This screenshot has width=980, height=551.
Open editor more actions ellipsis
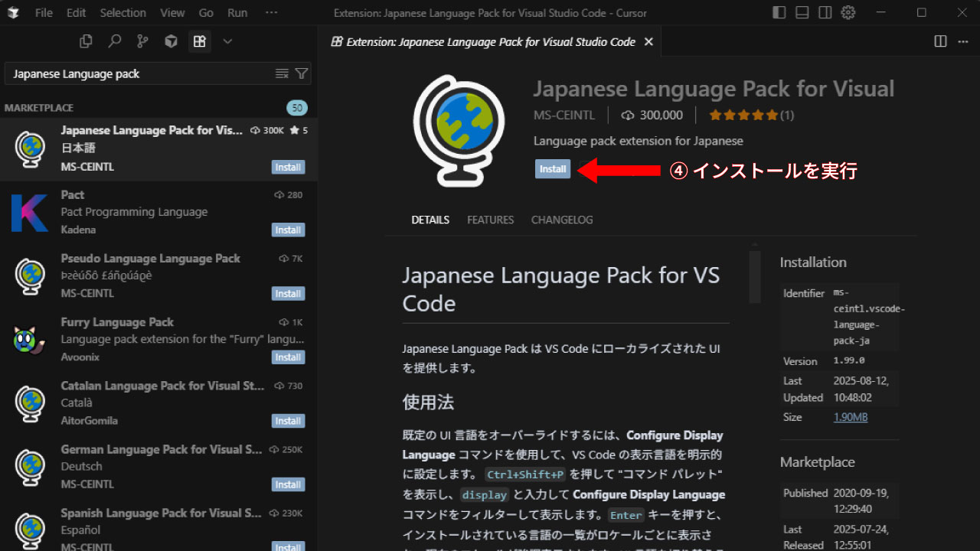click(962, 41)
